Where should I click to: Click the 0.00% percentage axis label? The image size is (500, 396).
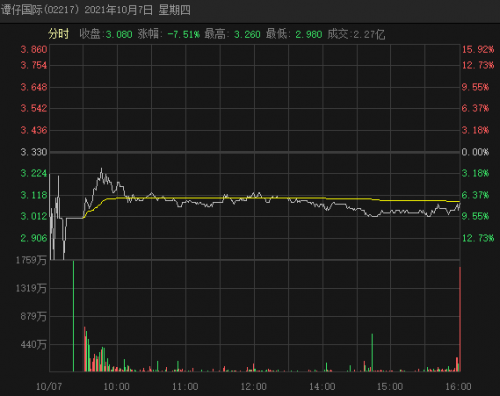(475, 152)
